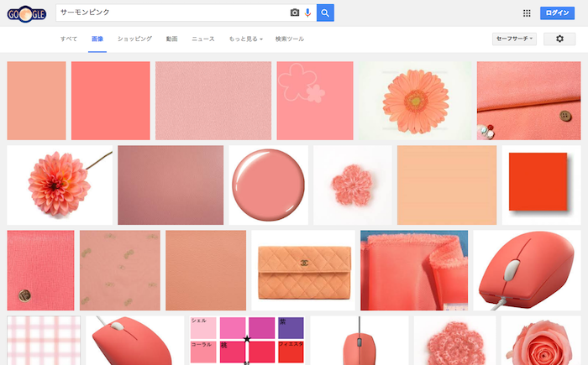Expand the セーフサーチ dropdown
588x365 pixels.
click(514, 39)
